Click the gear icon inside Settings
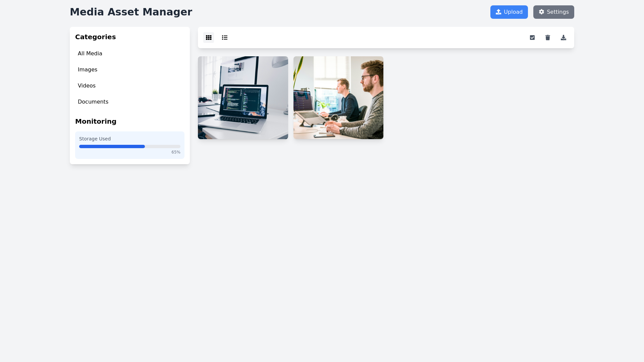This screenshot has height=362, width=644. click(541, 12)
